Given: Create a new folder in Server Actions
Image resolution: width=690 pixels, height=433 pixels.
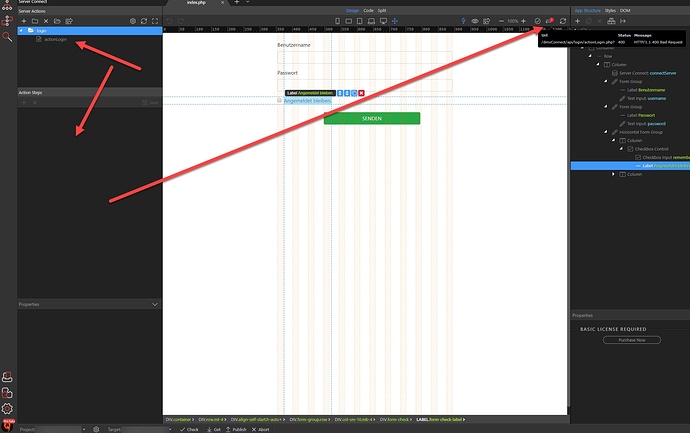Looking at the screenshot, I should click(35, 21).
